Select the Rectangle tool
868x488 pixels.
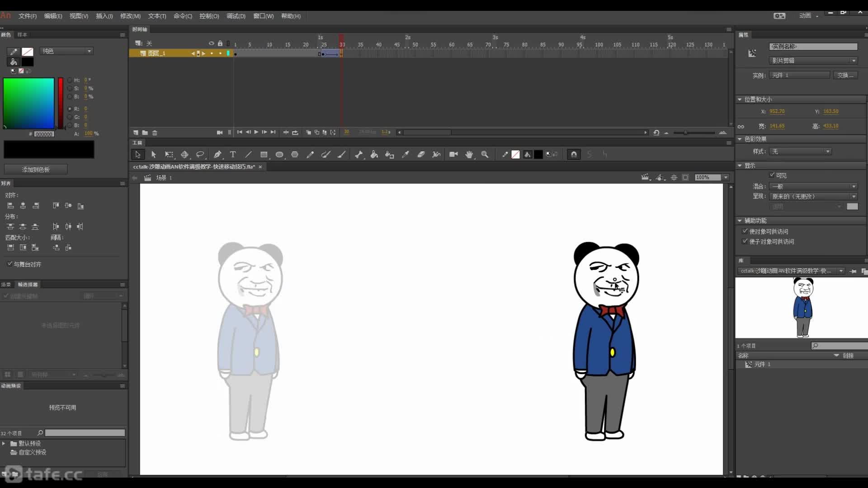264,155
